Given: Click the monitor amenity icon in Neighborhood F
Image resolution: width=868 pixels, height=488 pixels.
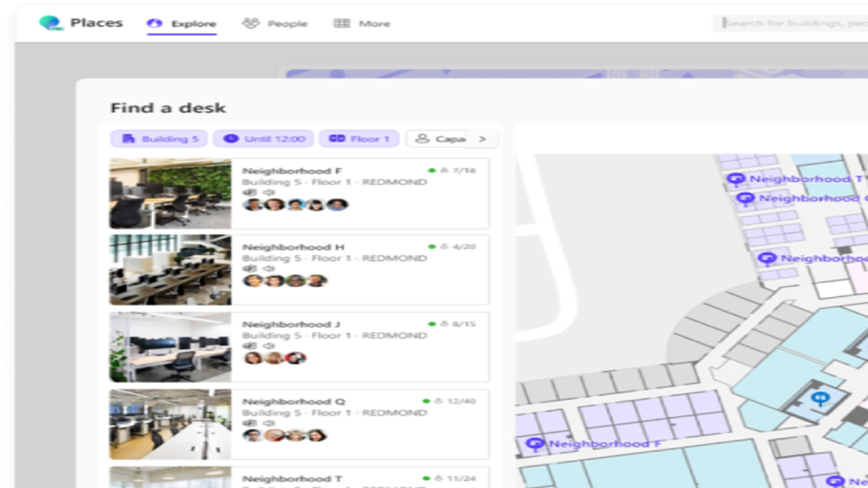Looking at the screenshot, I should click(x=250, y=192).
